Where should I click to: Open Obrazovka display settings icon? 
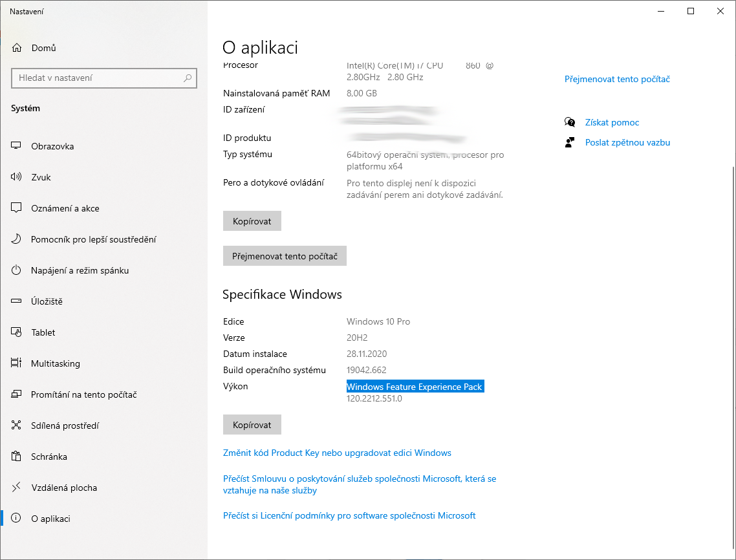coord(17,146)
